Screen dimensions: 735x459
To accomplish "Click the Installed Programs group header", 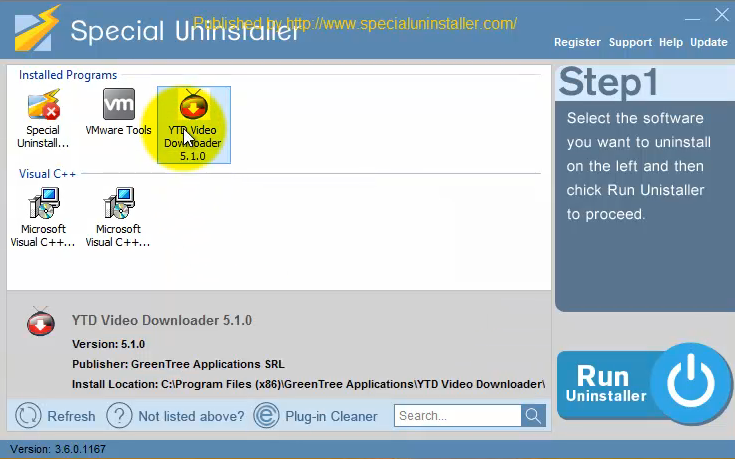I will point(68,75).
